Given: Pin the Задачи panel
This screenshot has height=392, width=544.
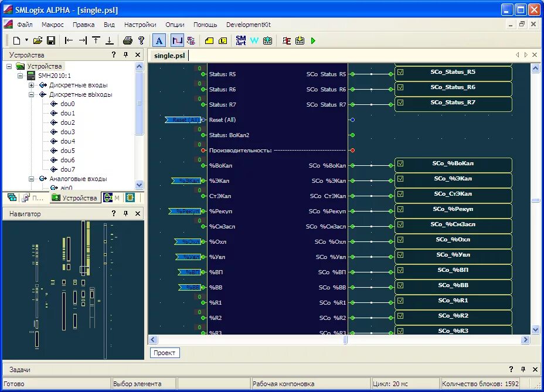Looking at the screenshot, I should [523, 370].
